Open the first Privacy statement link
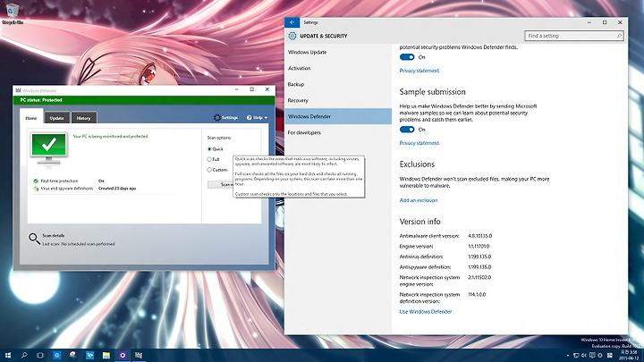 419,71
